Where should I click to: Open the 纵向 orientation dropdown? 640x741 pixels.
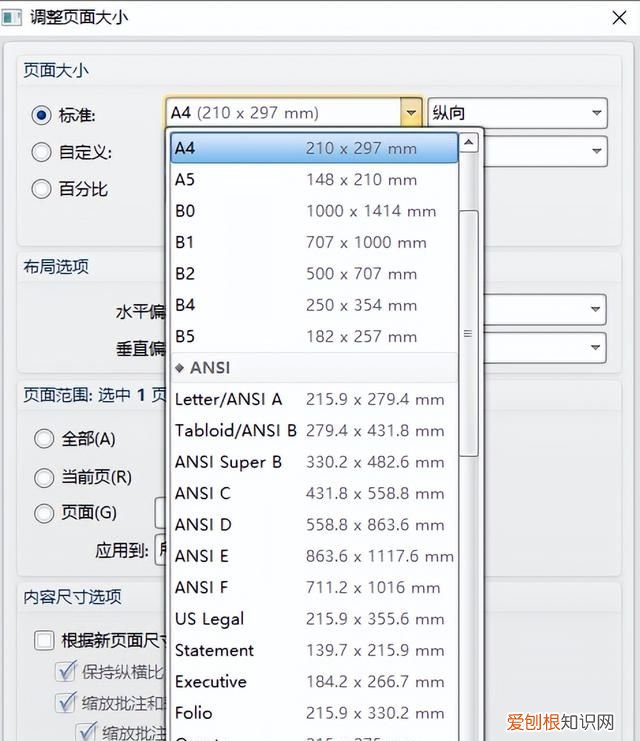pyautogui.click(x=517, y=113)
